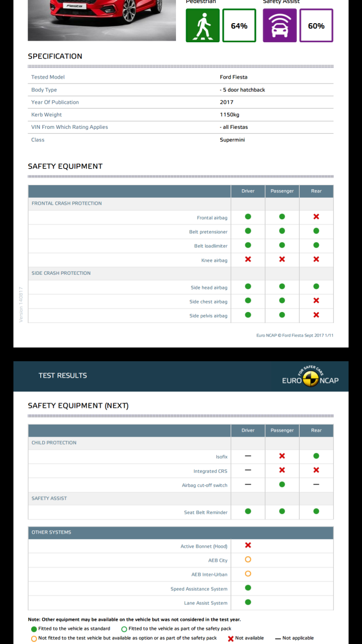This screenshot has height=644, width=362.
Task: Click the '- all Fiestas' VIN value
Action: (234, 127)
